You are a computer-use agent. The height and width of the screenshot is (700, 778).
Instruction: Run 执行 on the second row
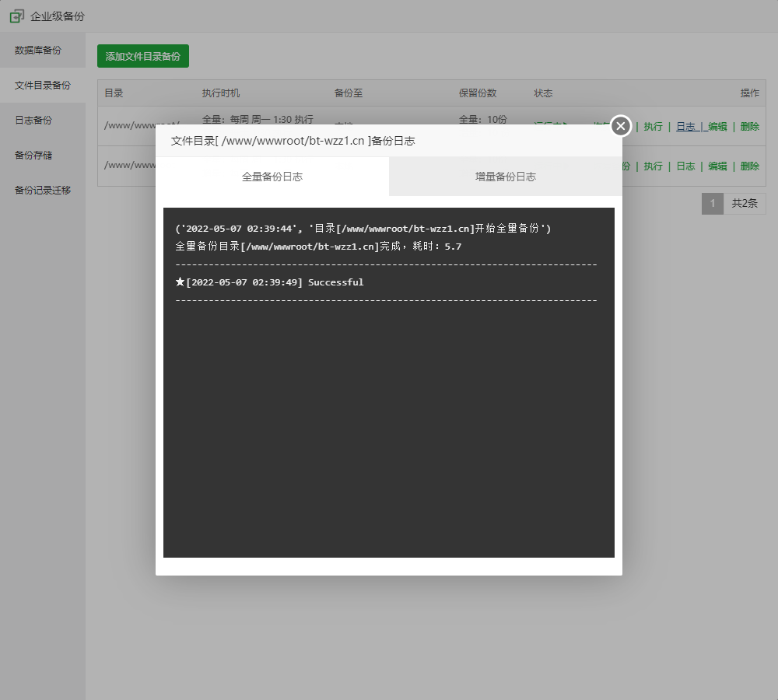pyautogui.click(x=653, y=166)
